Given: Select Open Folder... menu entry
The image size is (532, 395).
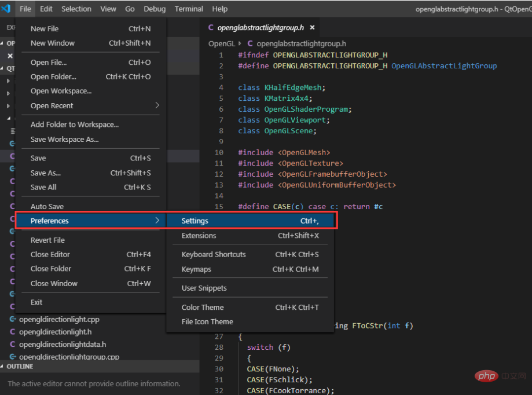Looking at the screenshot, I should coord(90,76).
